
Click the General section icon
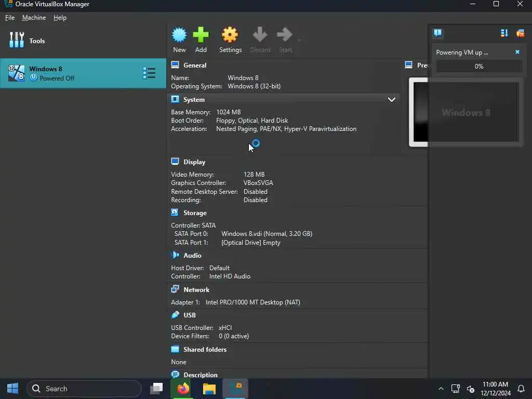coord(175,65)
